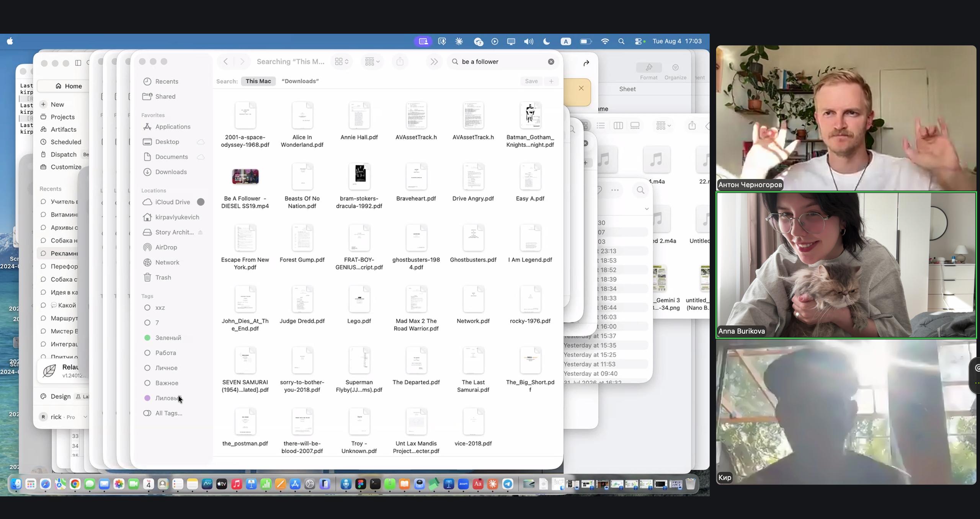Show All Tags... in Finder sidebar
The image size is (980, 519).
pyautogui.click(x=168, y=413)
